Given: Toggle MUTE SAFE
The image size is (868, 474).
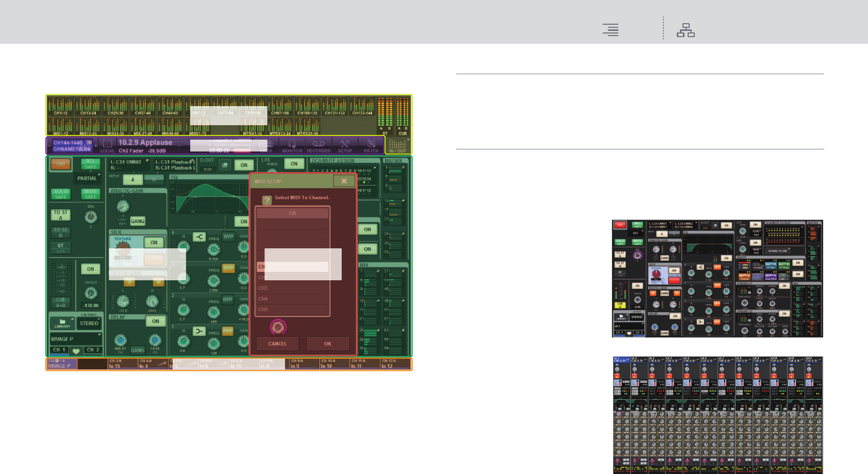Looking at the screenshot, I should [x=91, y=194].
